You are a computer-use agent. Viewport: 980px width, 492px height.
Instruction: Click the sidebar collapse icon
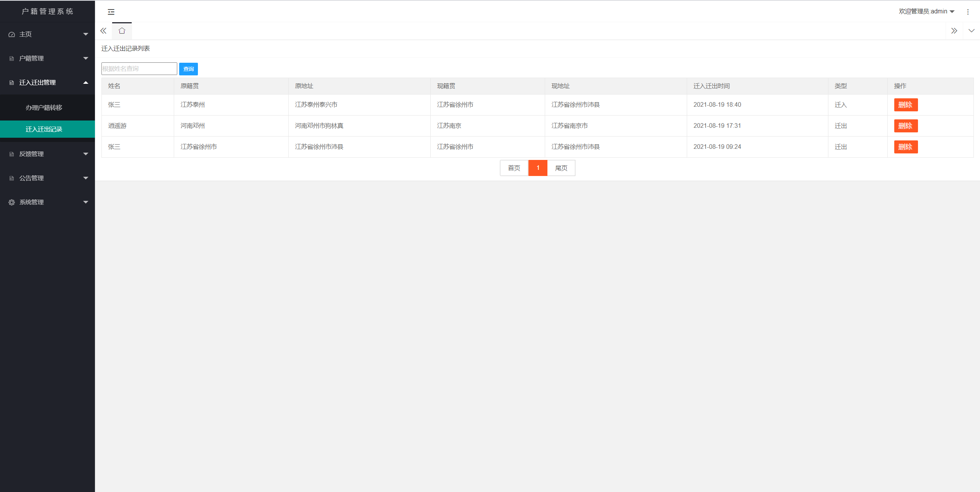click(x=111, y=12)
